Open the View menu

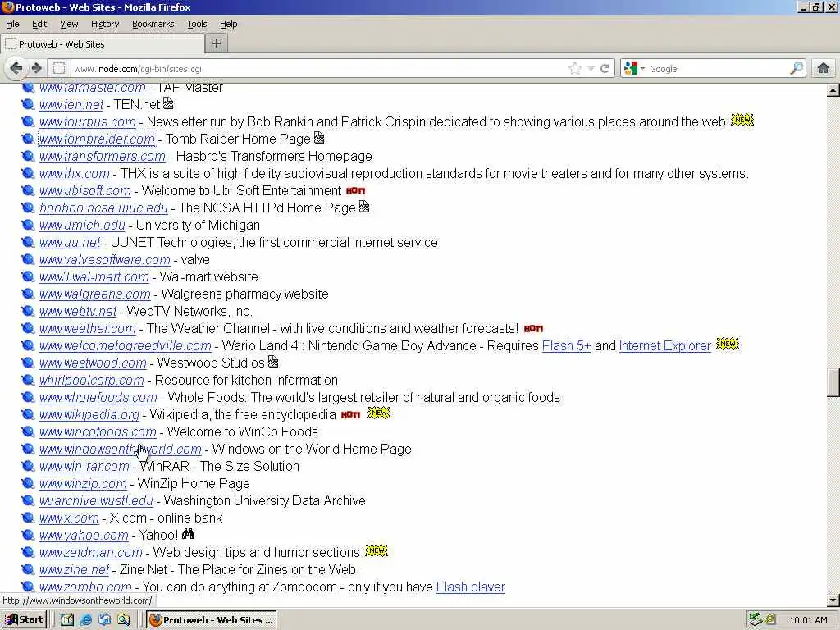pos(69,24)
